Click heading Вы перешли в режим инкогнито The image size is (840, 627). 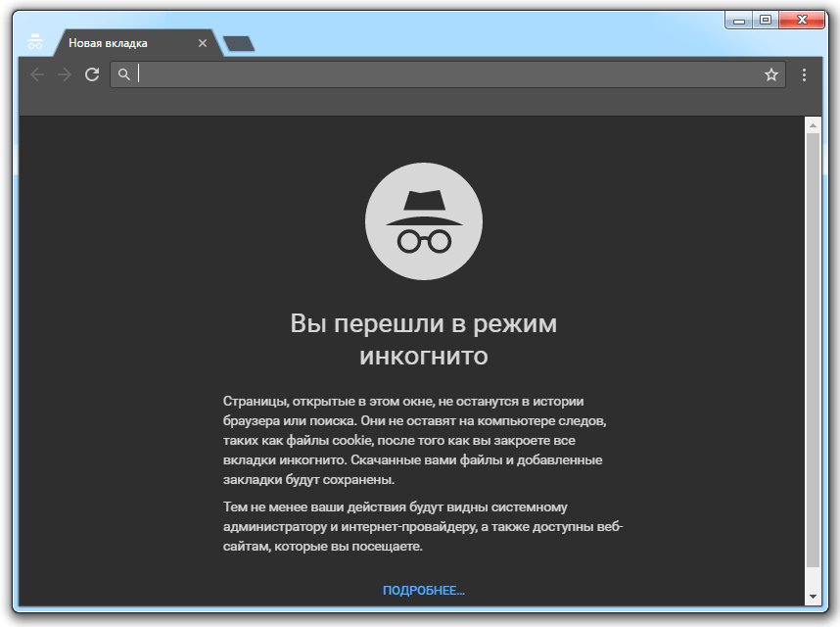pyautogui.click(x=424, y=339)
